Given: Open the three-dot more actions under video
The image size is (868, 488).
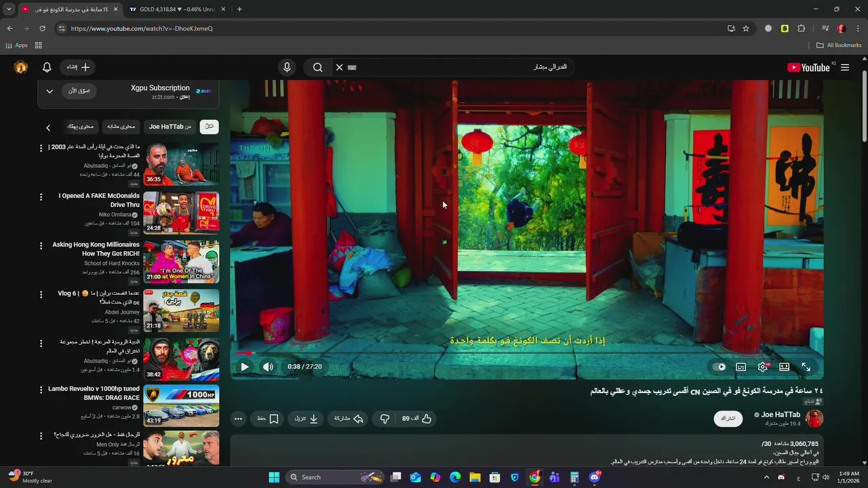Looking at the screenshot, I should coord(238,419).
